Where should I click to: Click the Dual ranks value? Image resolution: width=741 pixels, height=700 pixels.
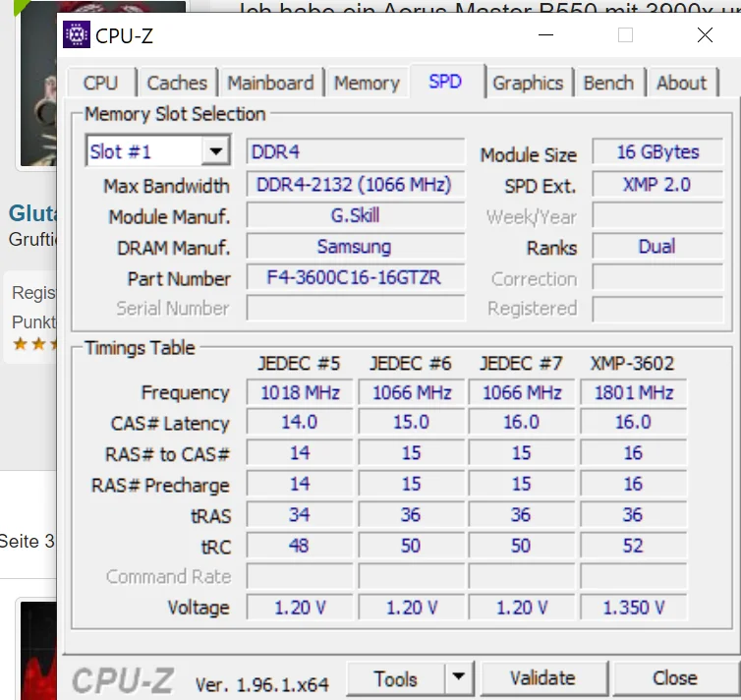pyautogui.click(x=657, y=247)
